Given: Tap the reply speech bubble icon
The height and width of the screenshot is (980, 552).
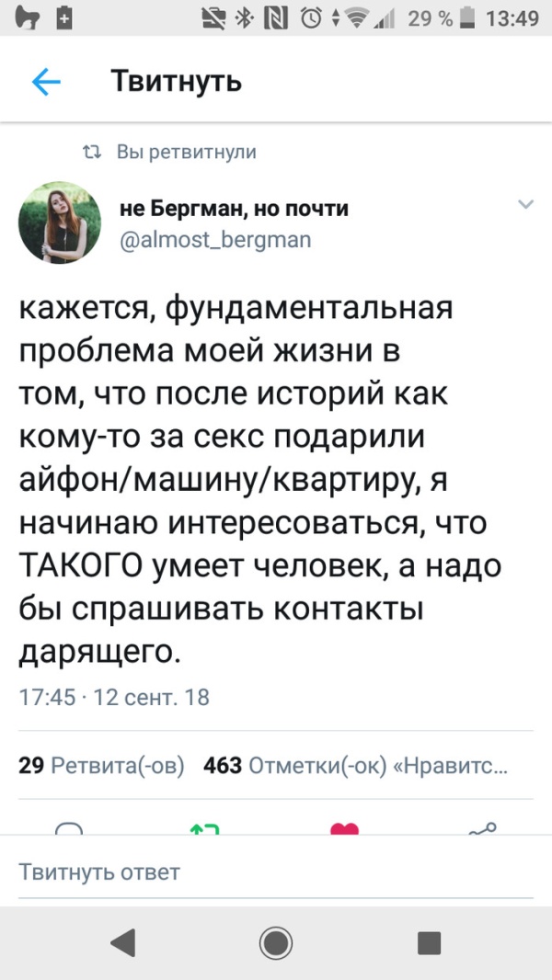Looking at the screenshot, I should (70, 829).
